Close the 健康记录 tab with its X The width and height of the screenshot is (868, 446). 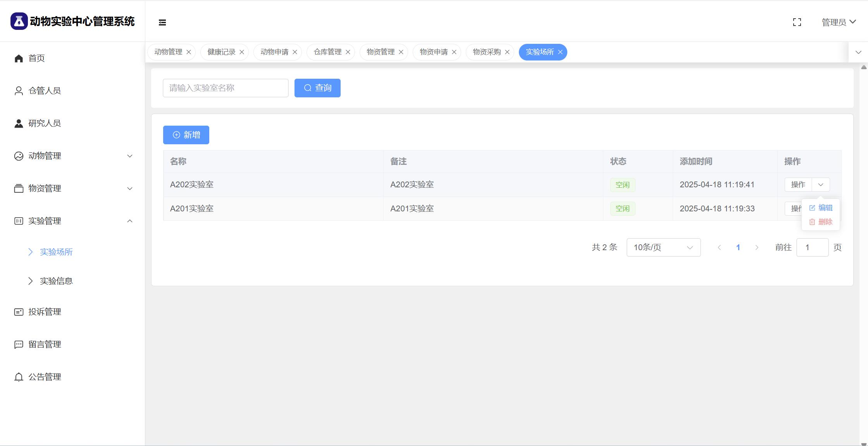pos(242,52)
